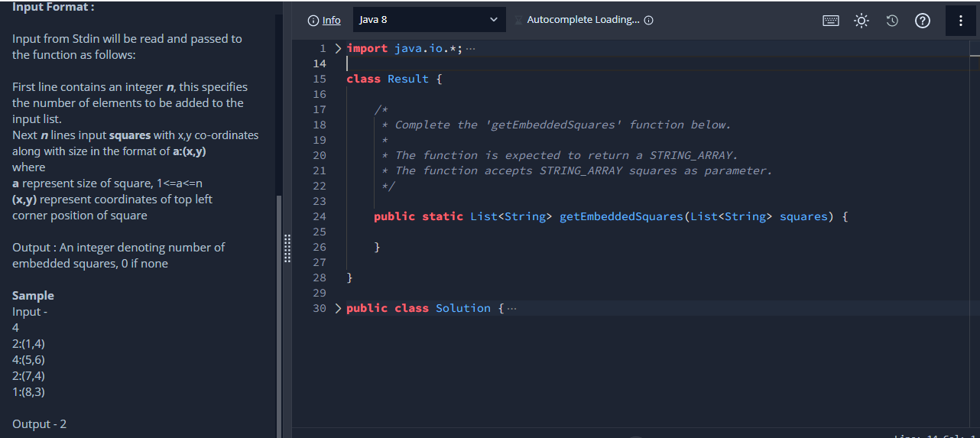Click the 'Output - 2' text
Image resolution: width=980 pixels, height=438 pixels.
click(x=40, y=423)
